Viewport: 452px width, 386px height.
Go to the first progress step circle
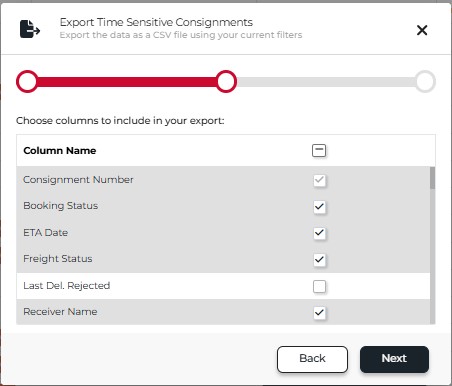(x=27, y=81)
